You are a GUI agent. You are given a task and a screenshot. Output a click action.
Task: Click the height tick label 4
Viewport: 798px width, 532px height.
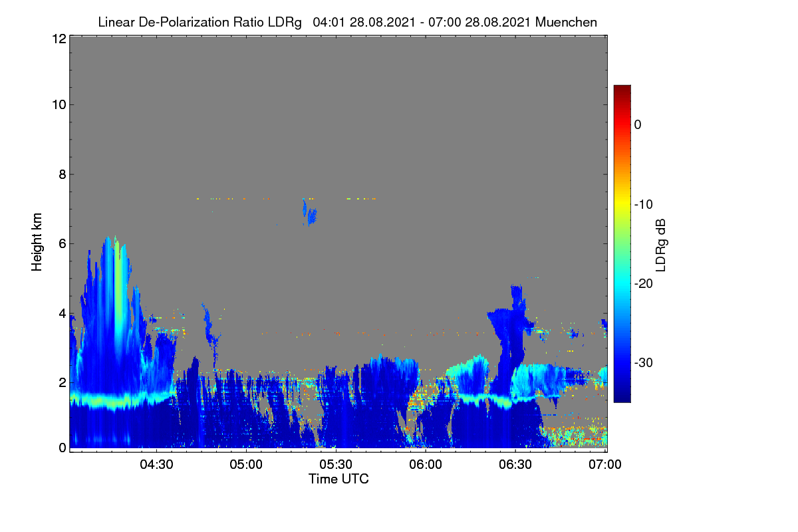coord(62,313)
